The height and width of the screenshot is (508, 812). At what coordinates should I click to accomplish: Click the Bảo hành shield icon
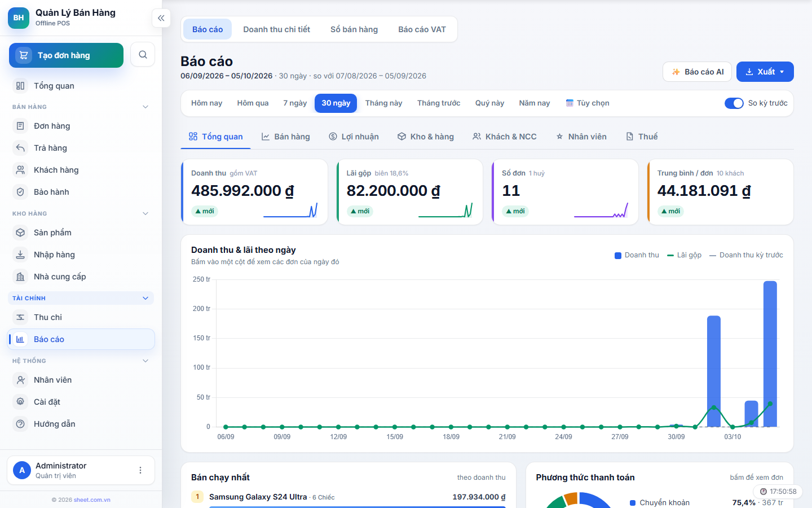tap(20, 192)
